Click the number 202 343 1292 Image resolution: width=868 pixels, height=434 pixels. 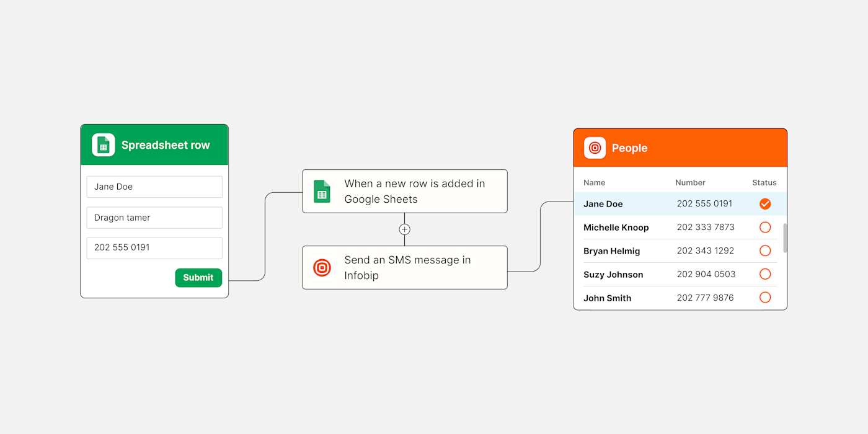tap(706, 250)
